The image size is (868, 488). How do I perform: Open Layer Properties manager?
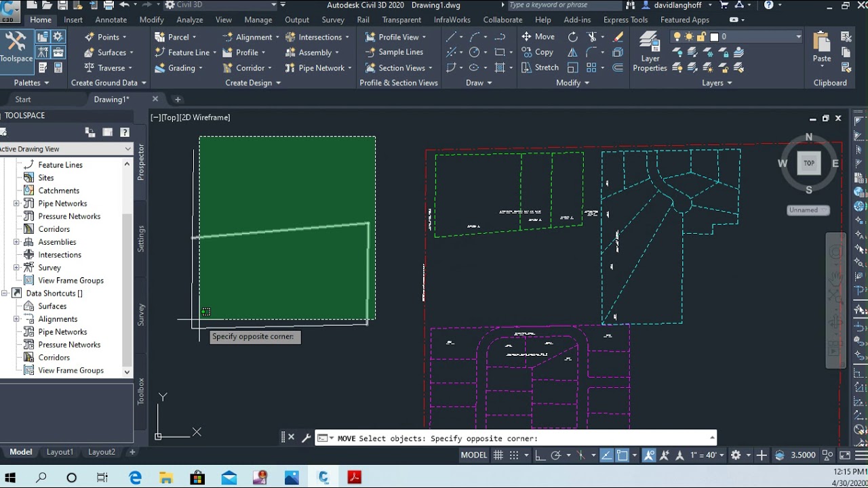point(650,52)
